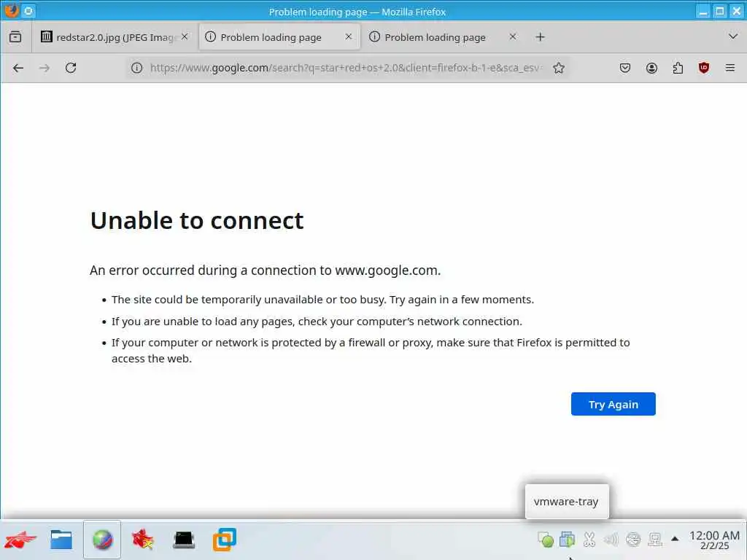Click the round tray icon right of the speaker

click(x=633, y=539)
